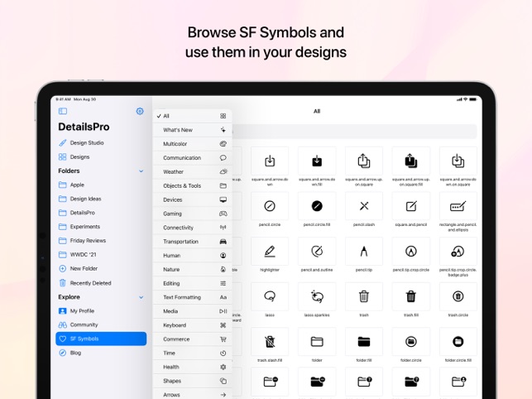Open the settings gear icon
Screen dimensions: 532x399
[140, 111]
